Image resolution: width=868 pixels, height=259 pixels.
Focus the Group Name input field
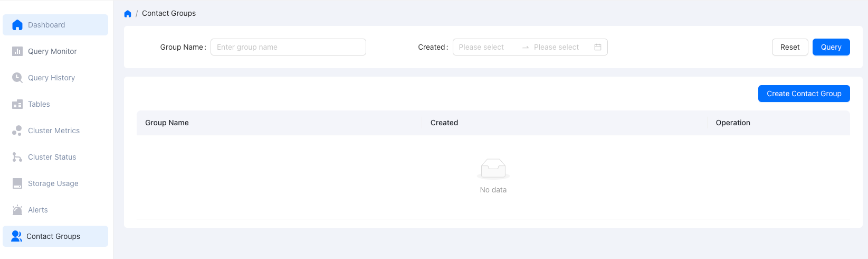[288, 47]
